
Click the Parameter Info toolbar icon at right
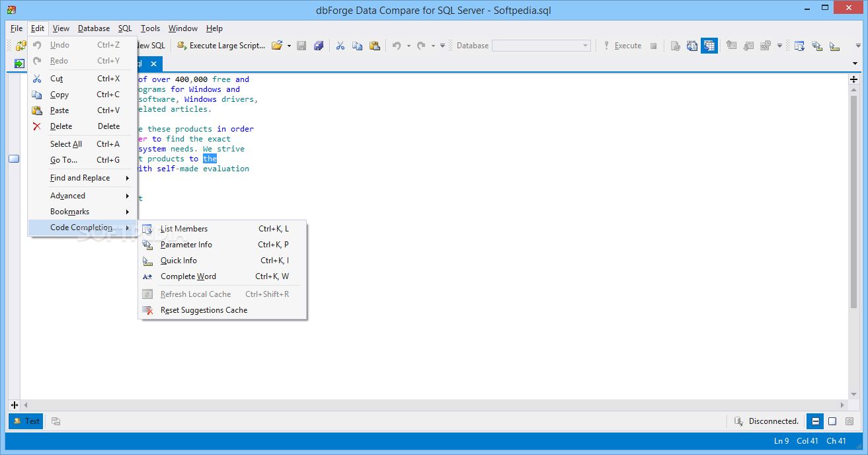click(817, 46)
